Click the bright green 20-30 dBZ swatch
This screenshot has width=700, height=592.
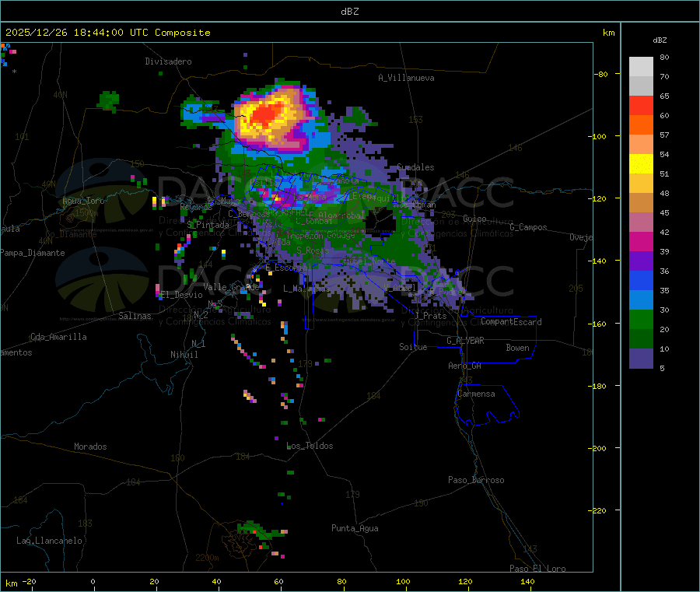tap(641, 319)
